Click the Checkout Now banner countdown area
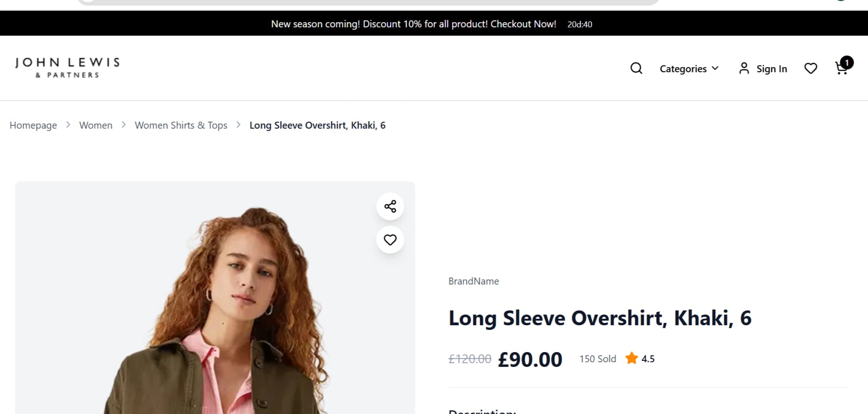 579,24
